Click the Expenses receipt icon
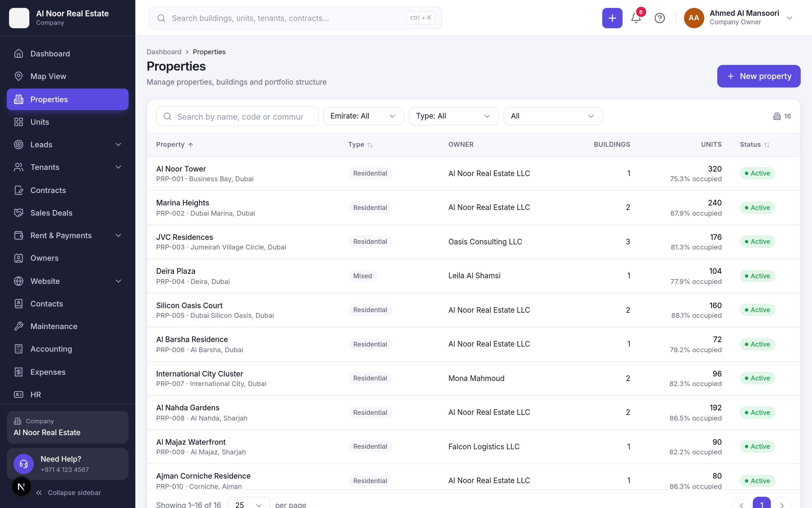This screenshot has height=508, width=812. 19,372
